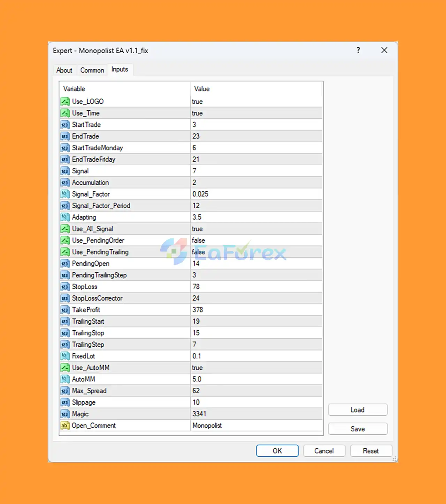Select the PendingOpen value 14
The height and width of the screenshot is (504, 446).
click(x=196, y=263)
